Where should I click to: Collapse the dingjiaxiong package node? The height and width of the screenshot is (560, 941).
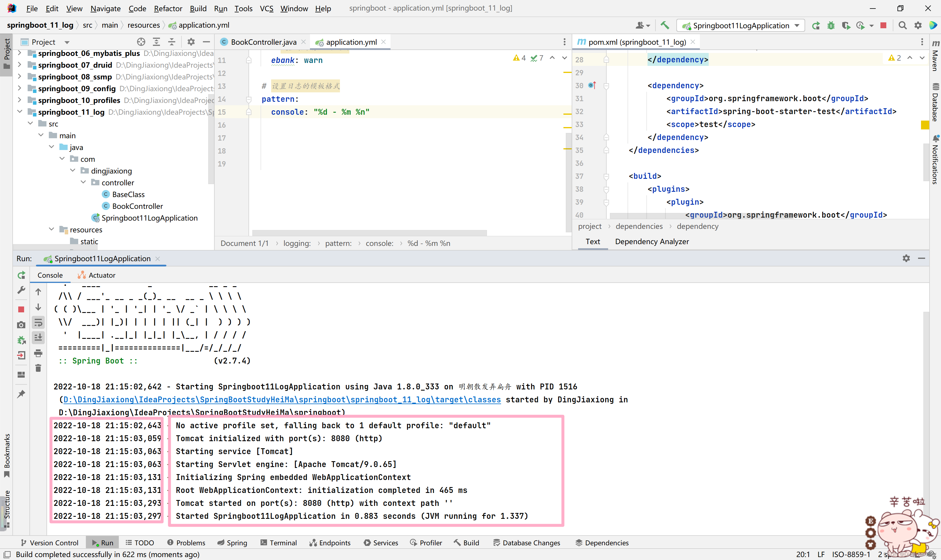click(x=73, y=171)
